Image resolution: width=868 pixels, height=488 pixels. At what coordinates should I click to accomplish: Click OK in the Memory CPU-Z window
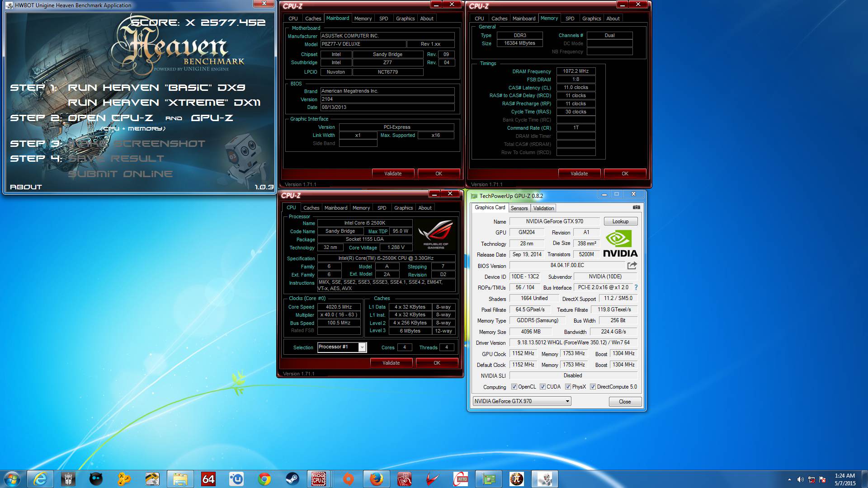pos(625,174)
